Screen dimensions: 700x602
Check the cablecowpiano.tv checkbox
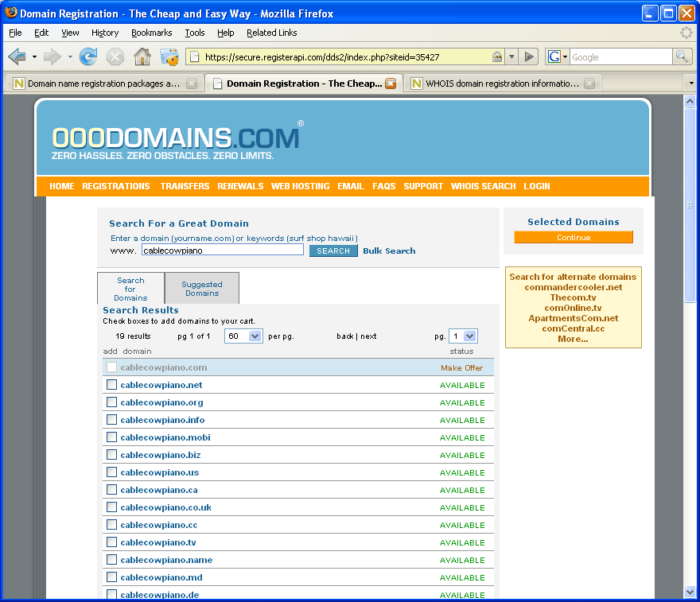pyautogui.click(x=111, y=542)
